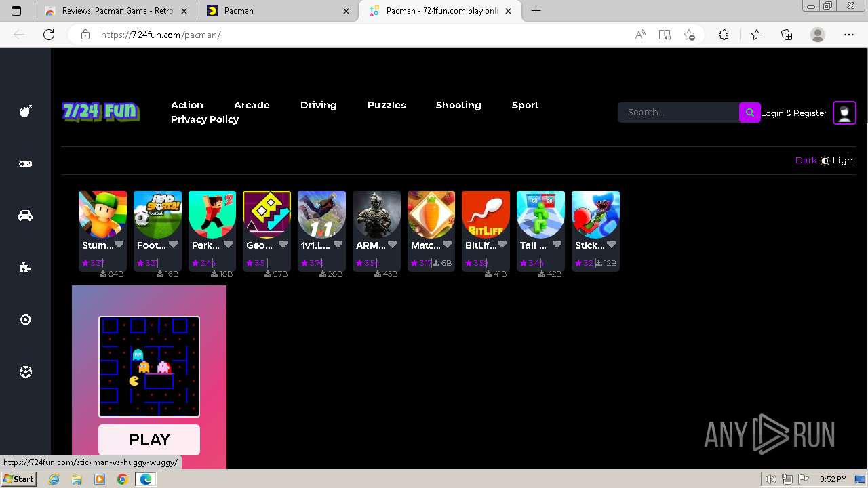Refresh the current page
Screen dimensions: 868x488
click(x=49, y=35)
